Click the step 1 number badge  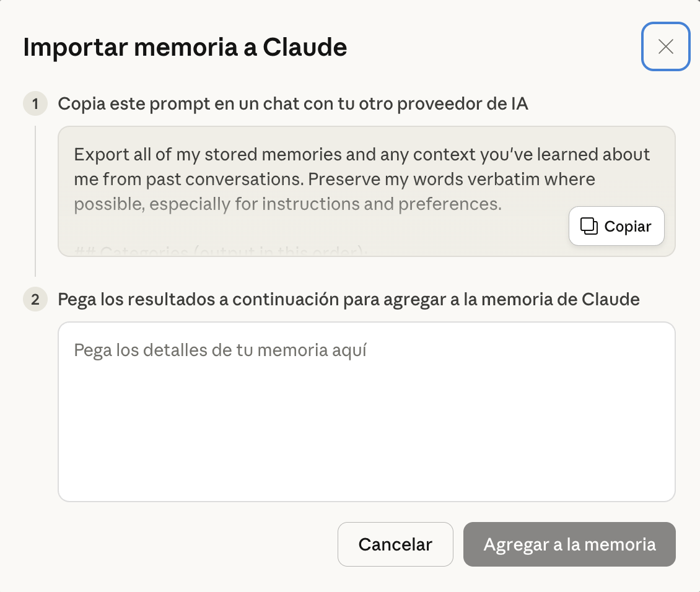click(35, 103)
